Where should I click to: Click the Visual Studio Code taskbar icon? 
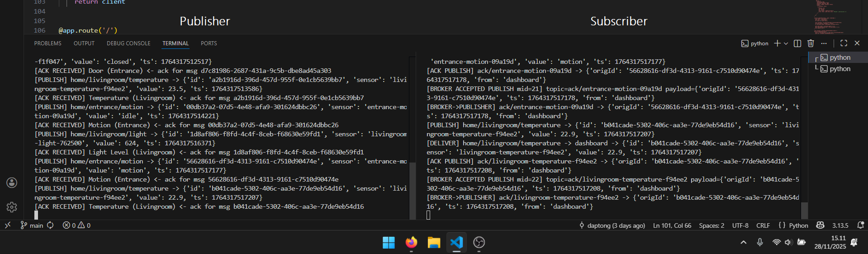(456, 243)
